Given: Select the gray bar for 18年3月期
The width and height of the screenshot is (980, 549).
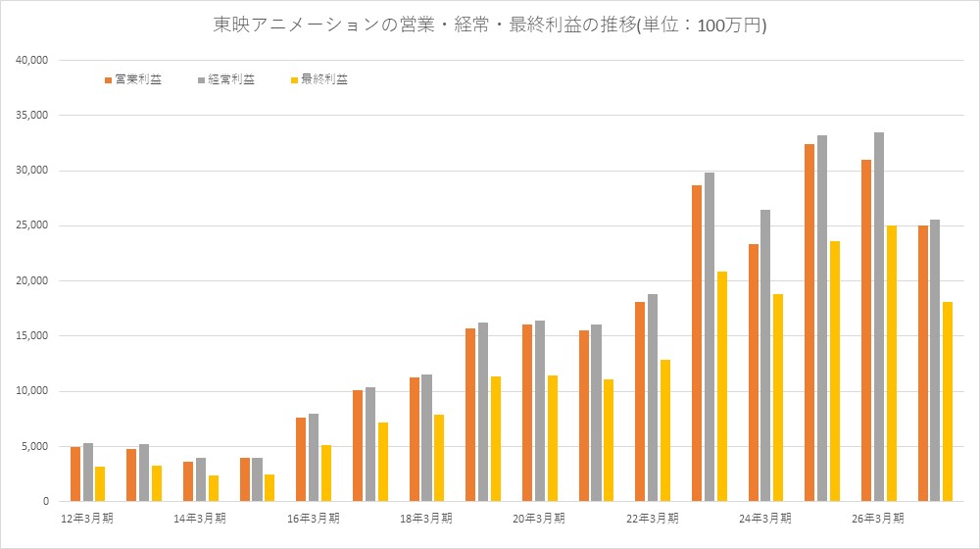Looking at the screenshot, I should pos(426,437).
